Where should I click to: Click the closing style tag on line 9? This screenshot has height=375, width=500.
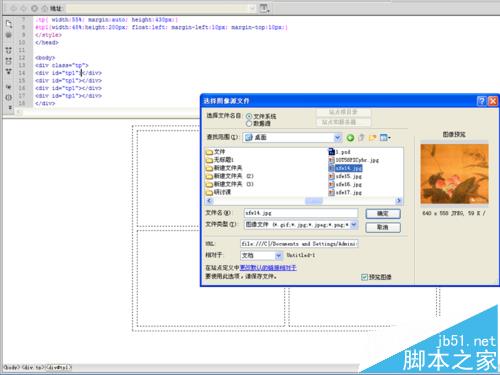click(48, 35)
